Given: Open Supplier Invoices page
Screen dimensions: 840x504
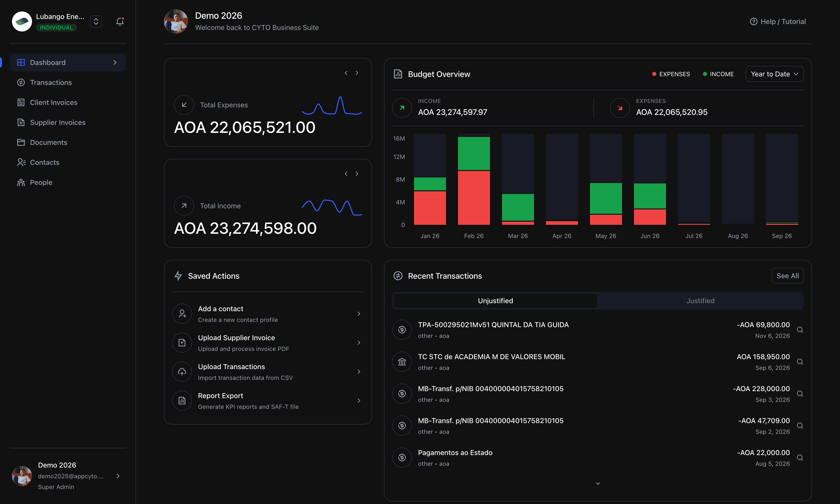Looking at the screenshot, I should coord(68,122).
